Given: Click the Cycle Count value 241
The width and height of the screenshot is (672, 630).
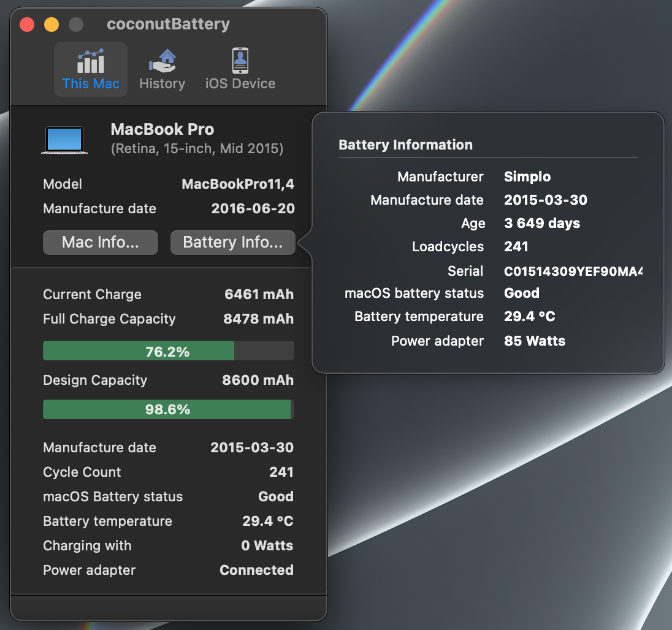Looking at the screenshot, I should 281,472.
